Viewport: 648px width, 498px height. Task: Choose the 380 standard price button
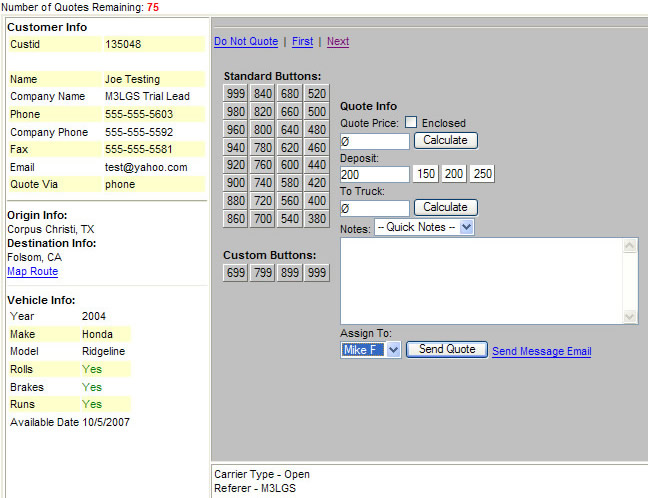(x=317, y=219)
